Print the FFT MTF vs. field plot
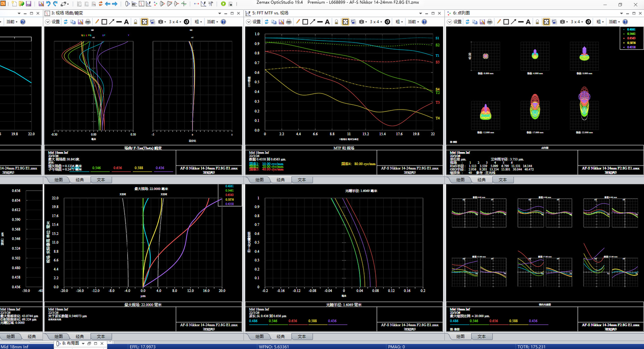Viewport: 644px width, 349px height. (289, 22)
